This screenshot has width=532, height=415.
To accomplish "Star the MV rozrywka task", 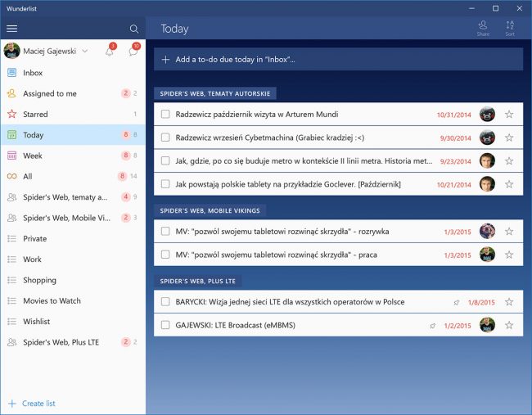I will [x=509, y=231].
